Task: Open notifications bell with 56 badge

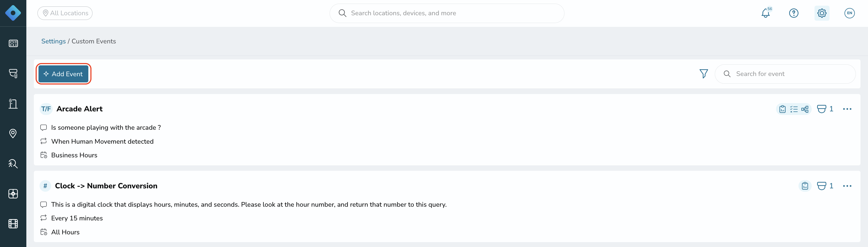Action: point(766,13)
